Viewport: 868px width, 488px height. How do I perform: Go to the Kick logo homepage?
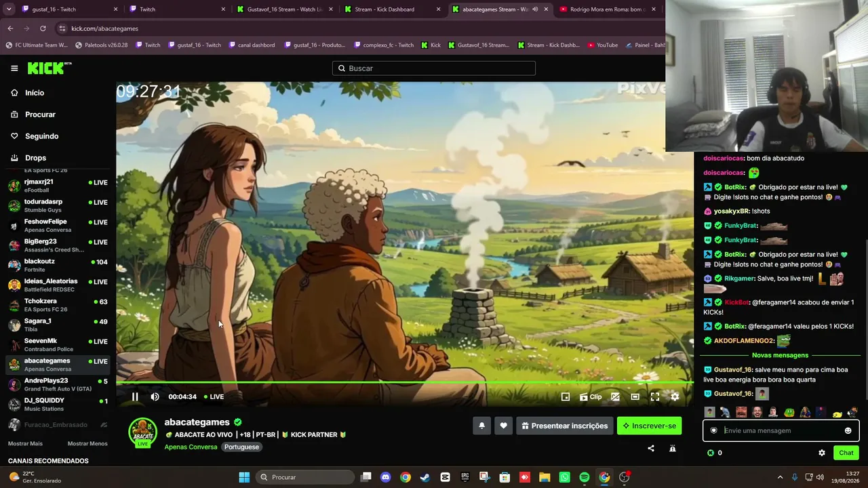[x=50, y=68]
